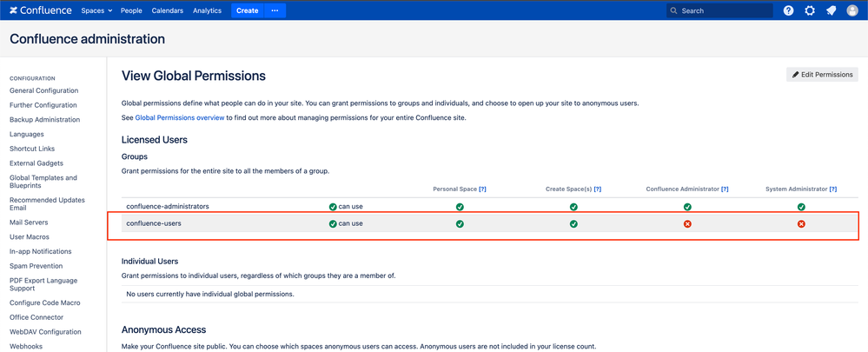
Task: Open Spam Prevention in sidebar
Action: point(36,266)
